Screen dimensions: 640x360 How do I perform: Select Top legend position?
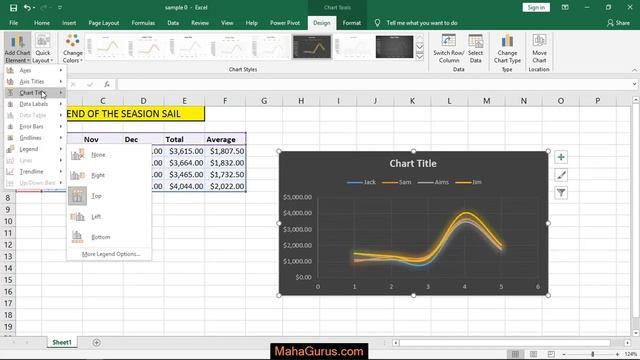coord(109,196)
